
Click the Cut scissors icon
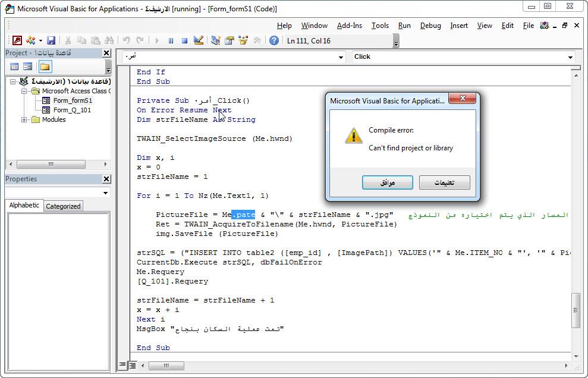[68, 40]
